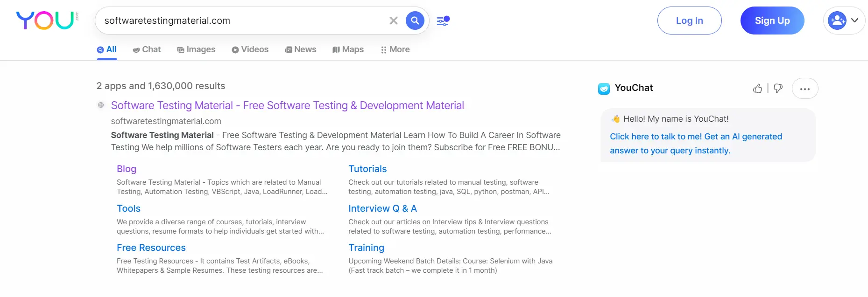Open the Videos tab
Screen dimensions: 868x297
point(250,49)
